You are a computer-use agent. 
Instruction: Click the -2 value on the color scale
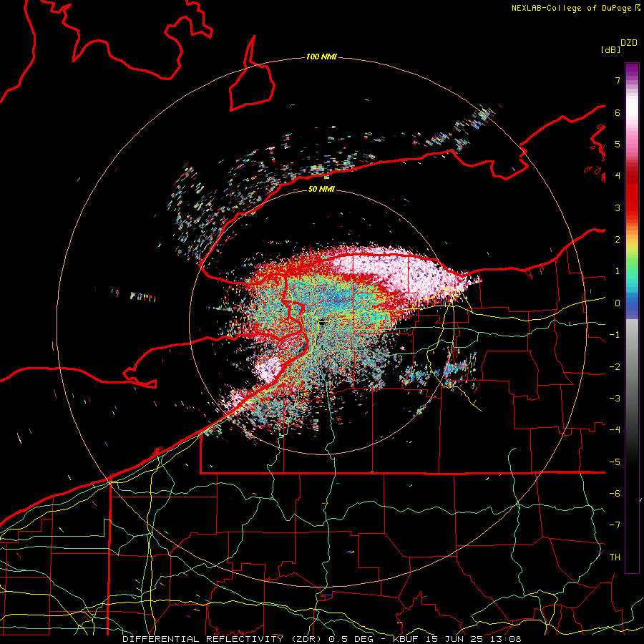coord(615,367)
